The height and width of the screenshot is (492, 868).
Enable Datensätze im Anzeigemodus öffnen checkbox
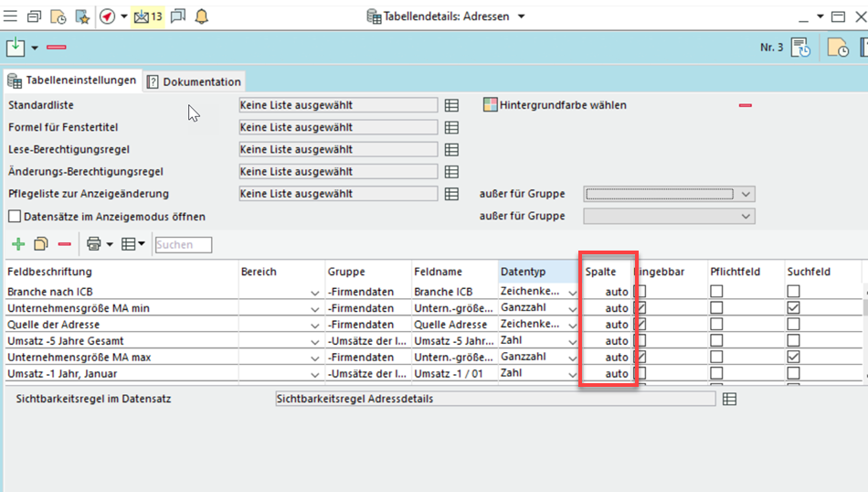pyautogui.click(x=15, y=217)
